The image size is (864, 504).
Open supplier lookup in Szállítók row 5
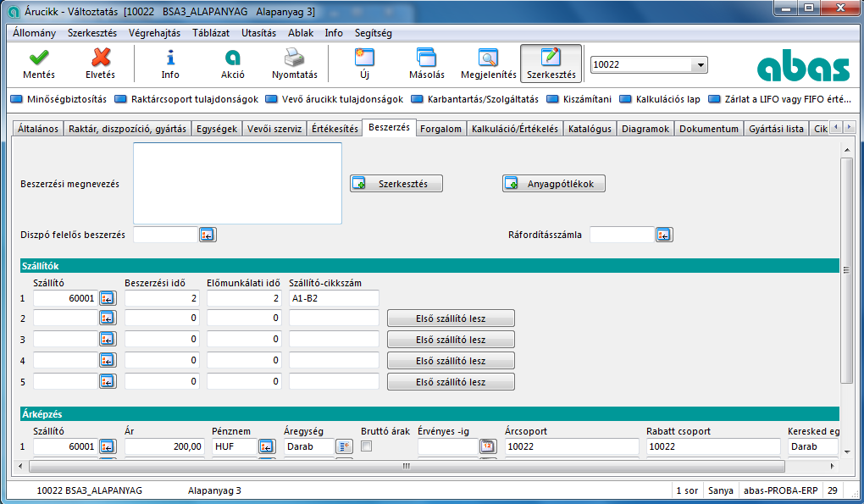click(108, 381)
